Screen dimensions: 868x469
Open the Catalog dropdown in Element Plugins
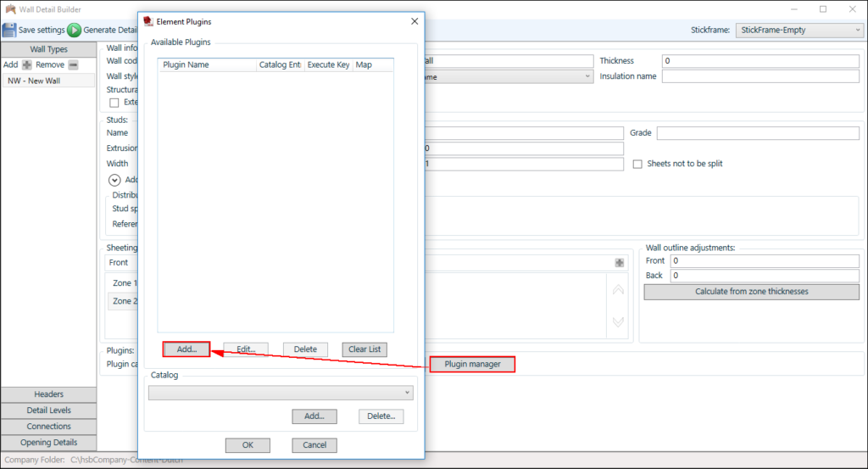[x=281, y=393]
